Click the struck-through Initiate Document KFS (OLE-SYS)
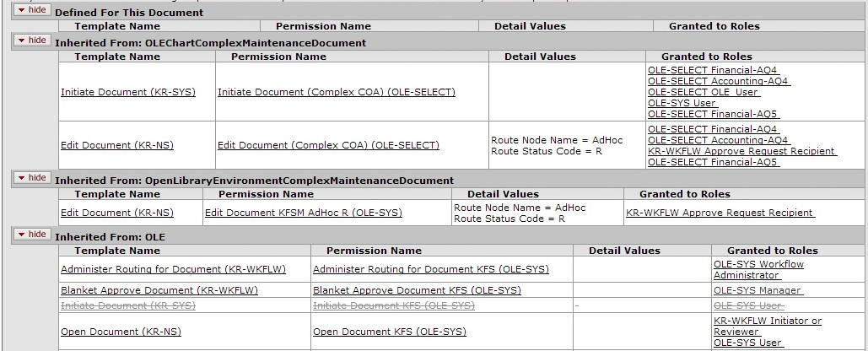 (x=394, y=305)
